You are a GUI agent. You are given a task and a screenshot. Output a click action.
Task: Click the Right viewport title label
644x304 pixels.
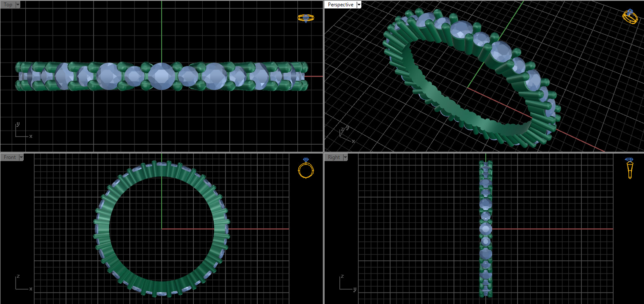point(334,157)
